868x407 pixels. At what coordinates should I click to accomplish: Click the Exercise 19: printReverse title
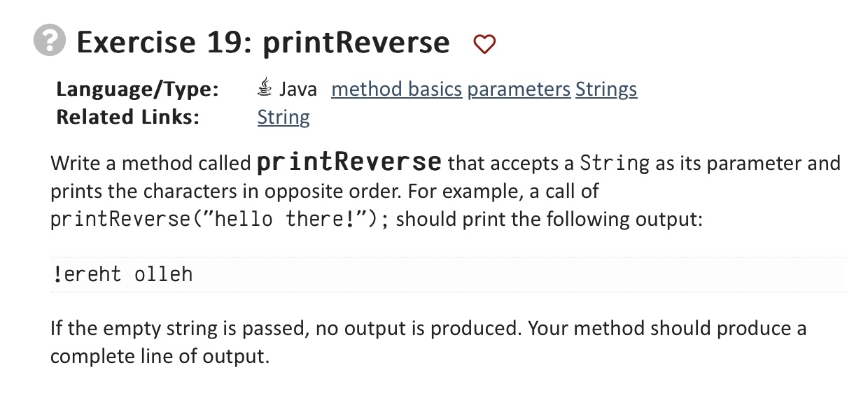262,42
